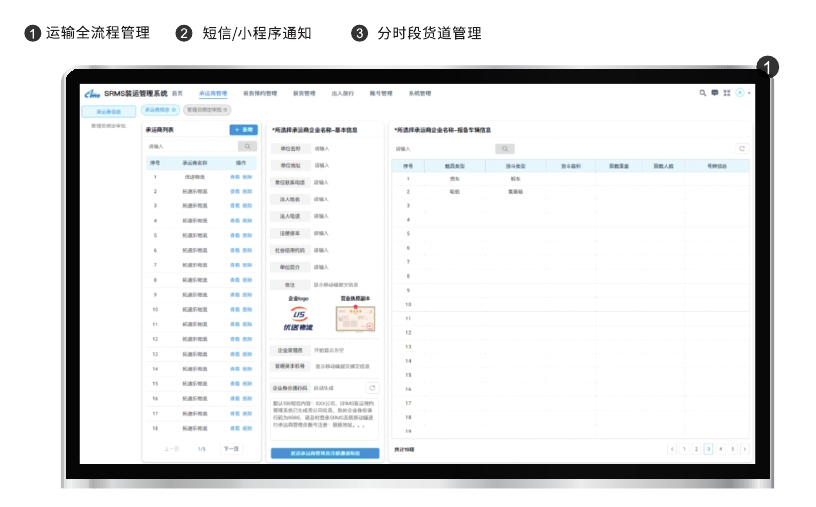816x507 pixels.
Task: Click the 企业logo image thumbnail
Action: [x=296, y=319]
